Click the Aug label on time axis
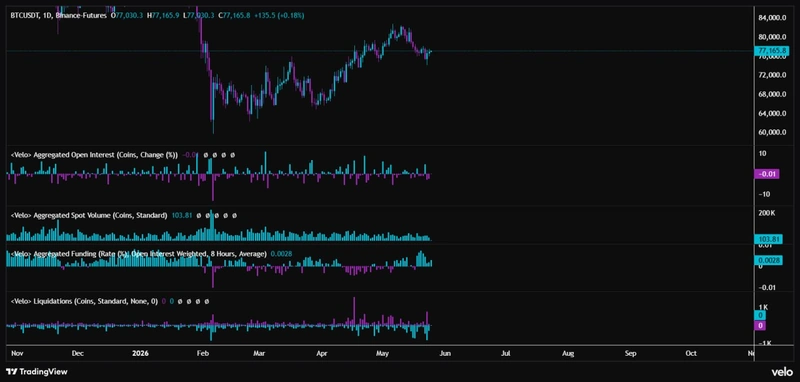The width and height of the screenshot is (800, 382). (568, 353)
